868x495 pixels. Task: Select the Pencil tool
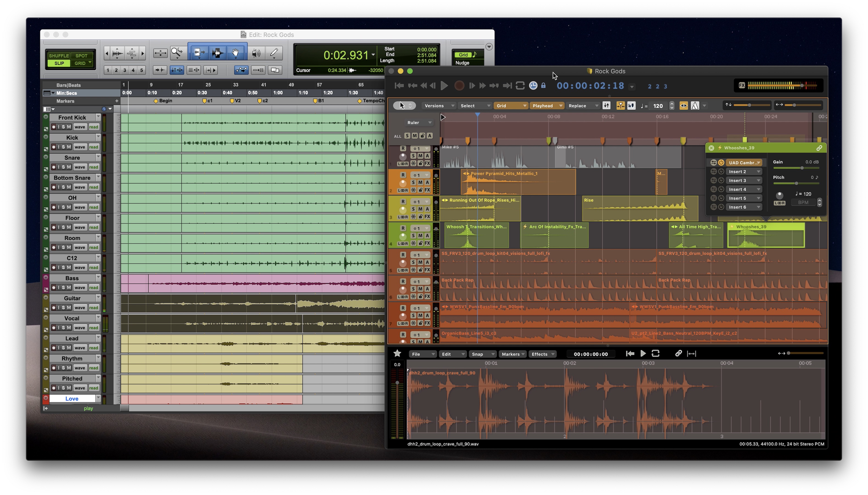(x=274, y=53)
